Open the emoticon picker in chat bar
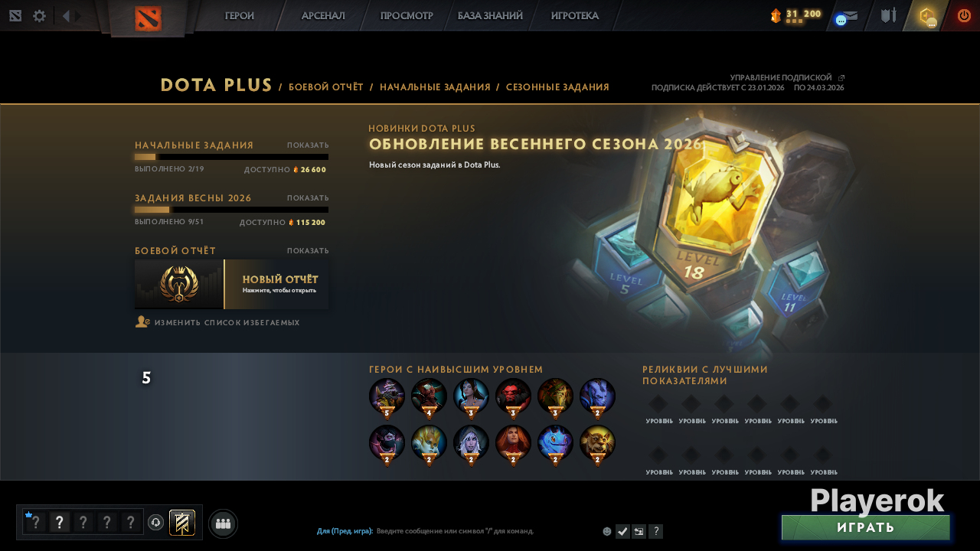The width and height of the screenshot is (980, 551). click(607, 531)
